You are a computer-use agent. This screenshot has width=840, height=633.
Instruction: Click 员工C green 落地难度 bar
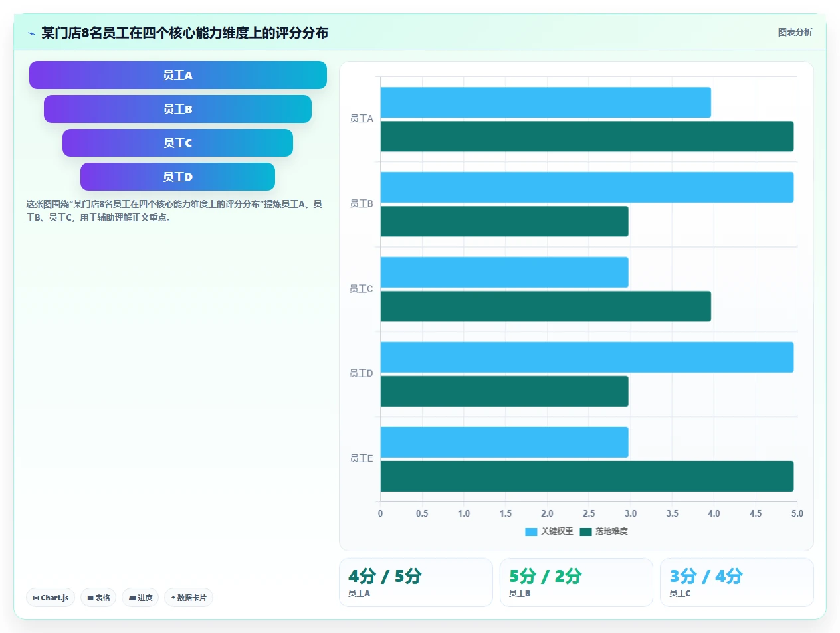click(x=546, y=306)
